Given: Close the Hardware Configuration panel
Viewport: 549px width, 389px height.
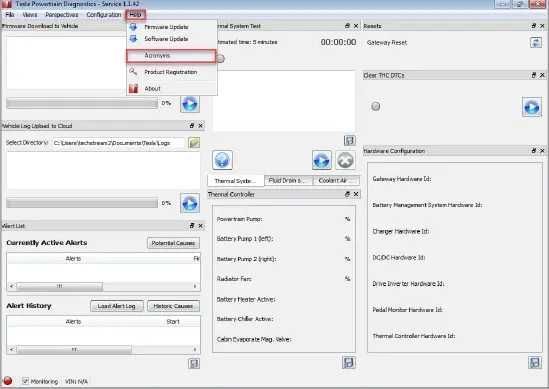Looking at the screenshot, I should click(x=542, y=151).
